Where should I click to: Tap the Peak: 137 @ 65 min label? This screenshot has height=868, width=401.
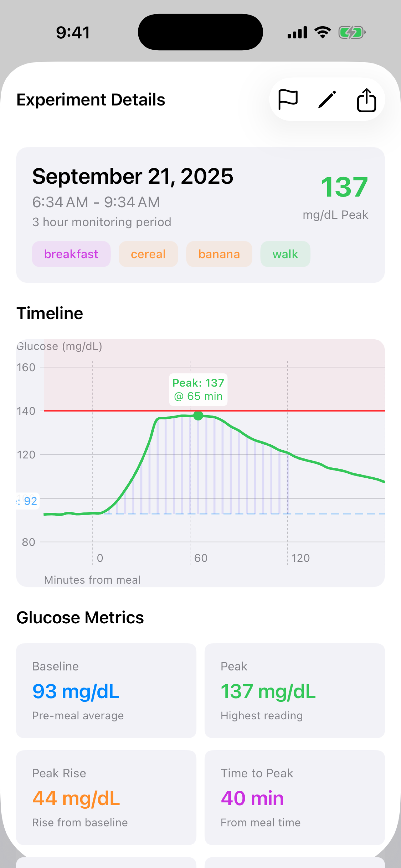(x=198, y=390)
